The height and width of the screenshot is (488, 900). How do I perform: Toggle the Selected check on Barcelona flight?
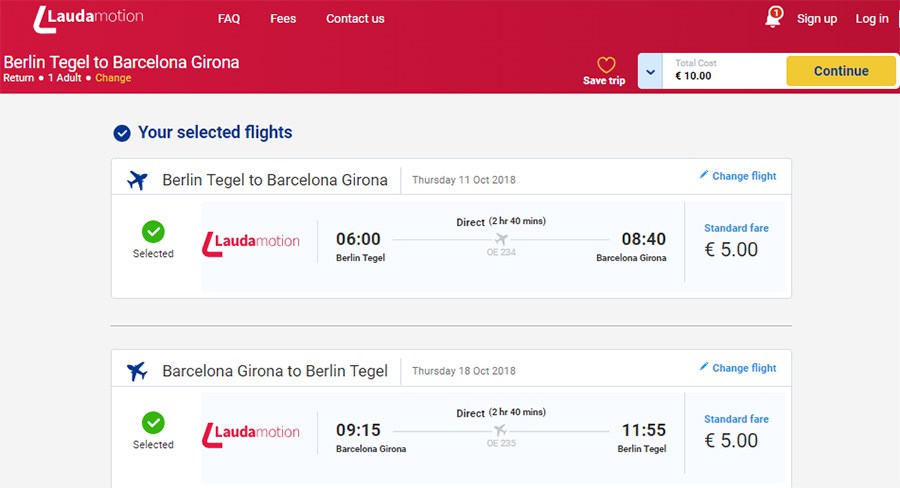pyautogui.click(x=153, y=423)
